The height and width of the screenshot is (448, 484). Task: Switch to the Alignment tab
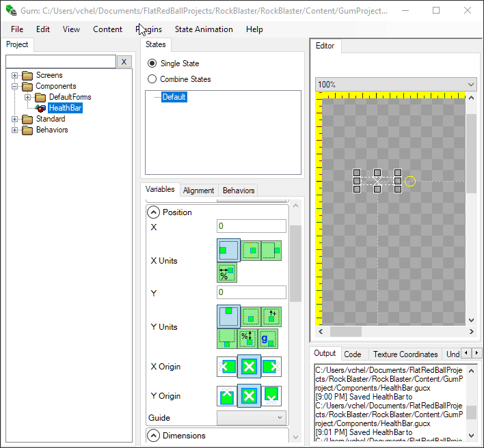(x=199, y=191)
